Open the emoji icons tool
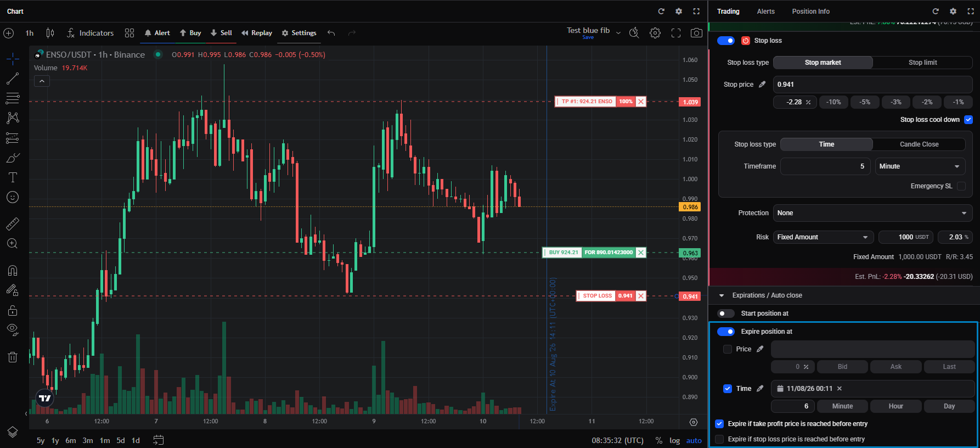 pos(13,197)
